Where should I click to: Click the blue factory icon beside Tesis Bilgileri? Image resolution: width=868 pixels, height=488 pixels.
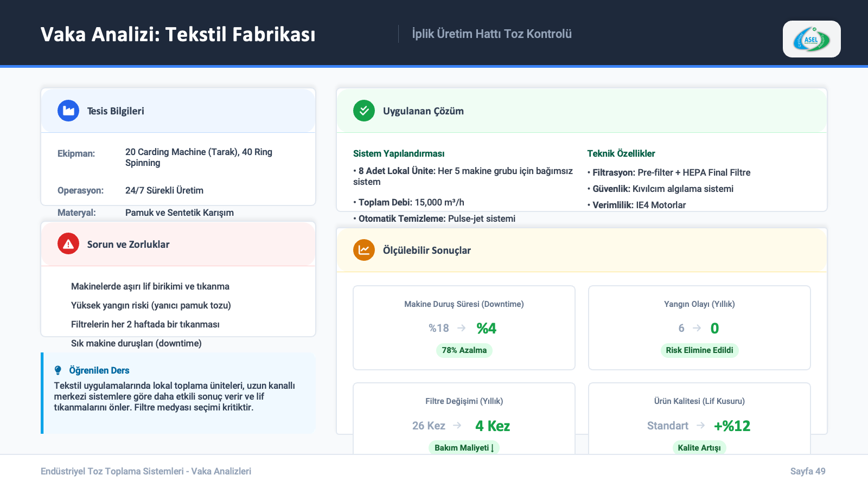pyautogui.click(x=68, y=111)
